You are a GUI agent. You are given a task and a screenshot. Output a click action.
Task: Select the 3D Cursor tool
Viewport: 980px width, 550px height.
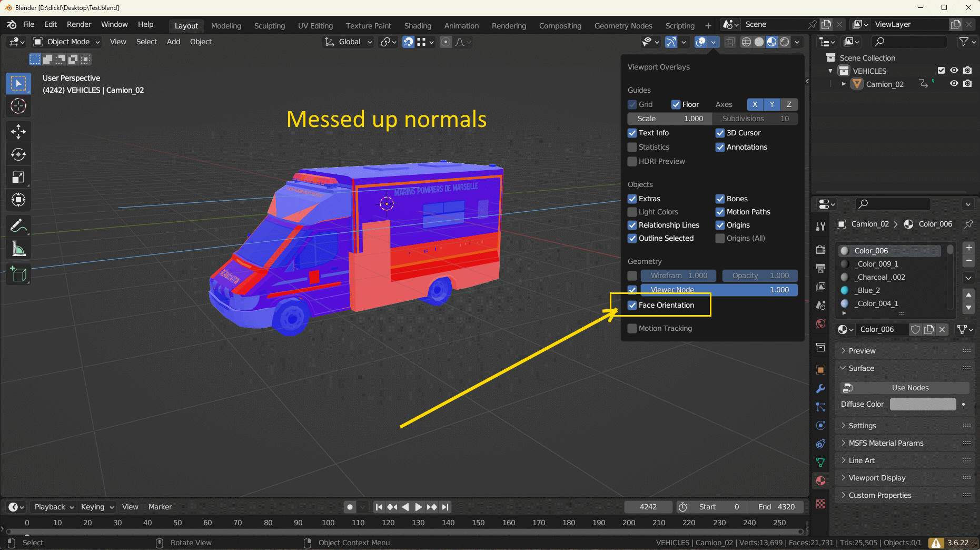pos(18,106)
